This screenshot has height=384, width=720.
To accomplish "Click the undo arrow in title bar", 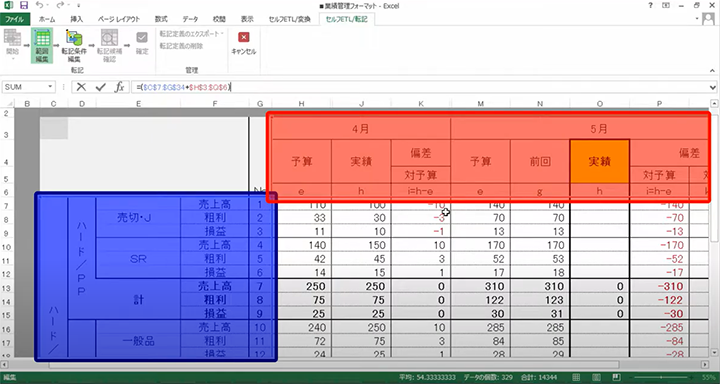I will coord(39,6).
